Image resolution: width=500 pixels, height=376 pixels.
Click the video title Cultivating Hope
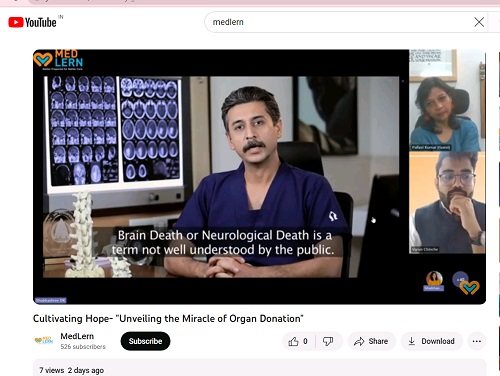coord(168,318)
